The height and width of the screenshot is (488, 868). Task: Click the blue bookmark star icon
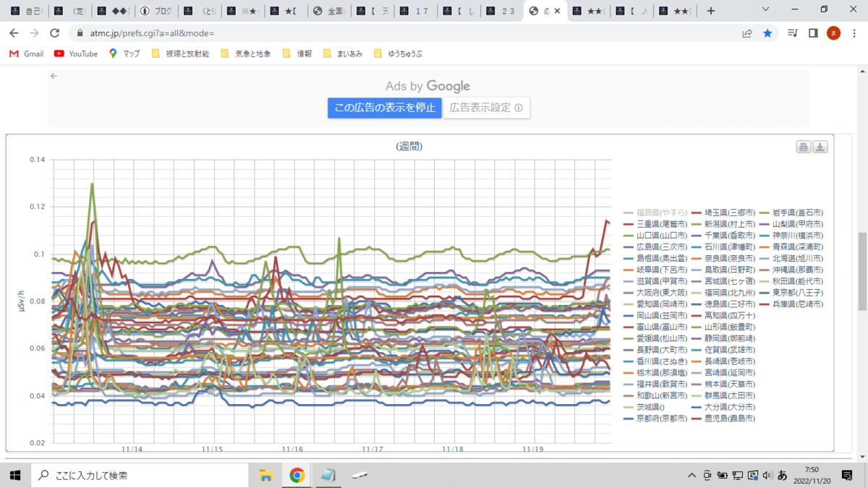pos(767,33)
